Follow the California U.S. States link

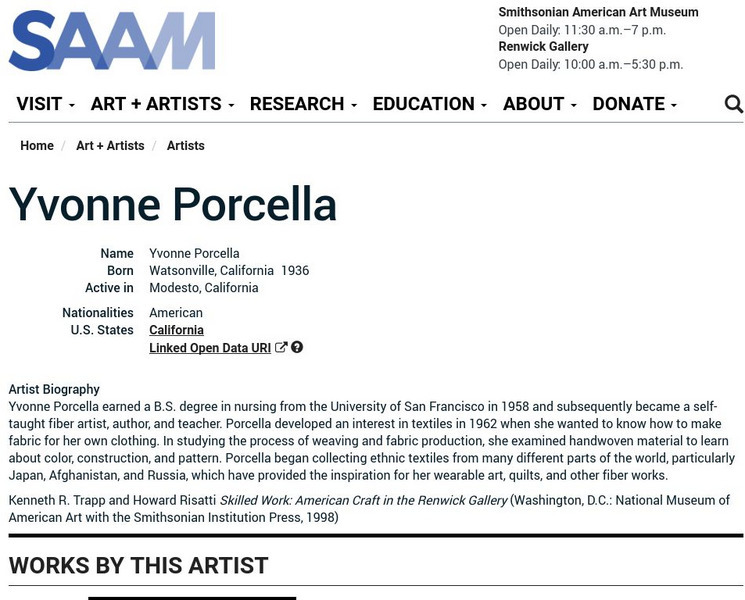coord(176,330)
